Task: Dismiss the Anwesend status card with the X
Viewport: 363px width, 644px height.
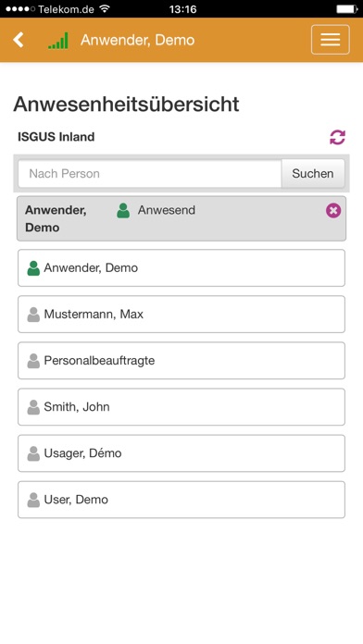Action: tap(333, 211)
